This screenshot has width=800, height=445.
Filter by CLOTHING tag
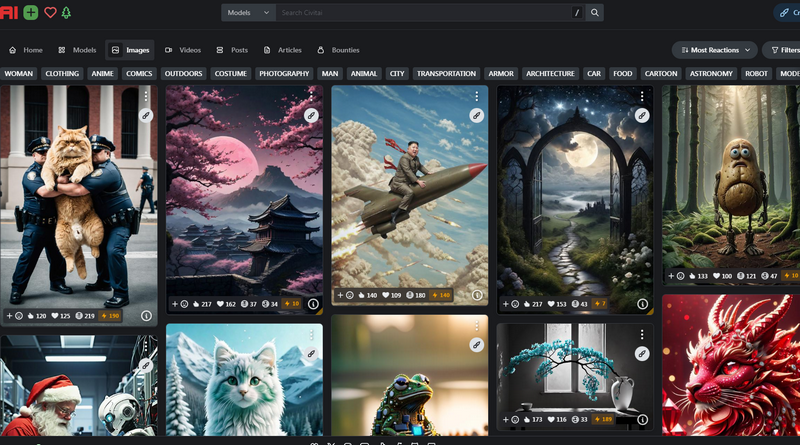tap(62, 73)
